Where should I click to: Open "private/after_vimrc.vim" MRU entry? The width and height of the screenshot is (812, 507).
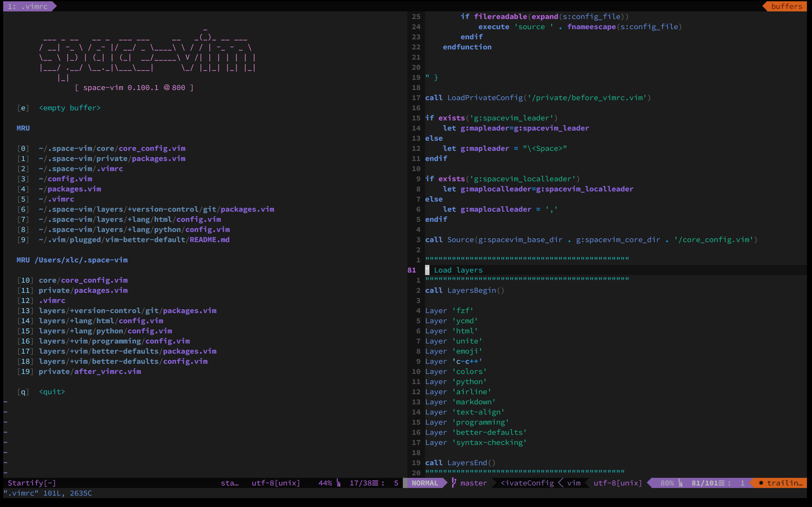point(90,371)
